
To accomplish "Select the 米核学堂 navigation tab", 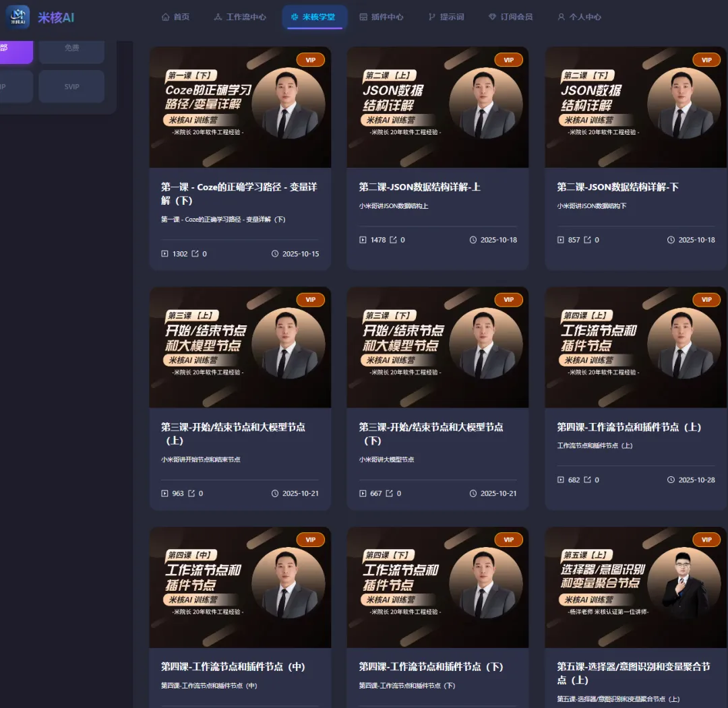I will (x=314, y=17).
